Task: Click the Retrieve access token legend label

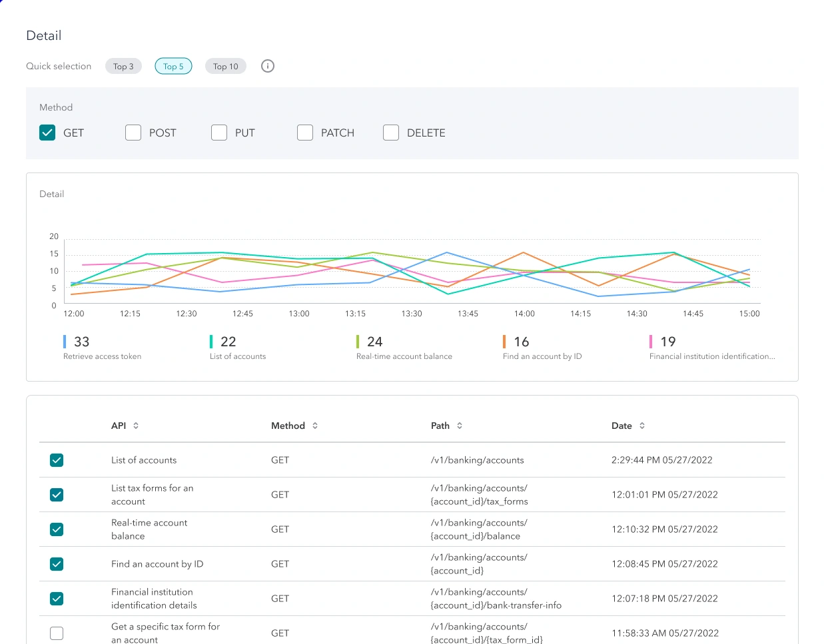Action: [x=102, y=356]
